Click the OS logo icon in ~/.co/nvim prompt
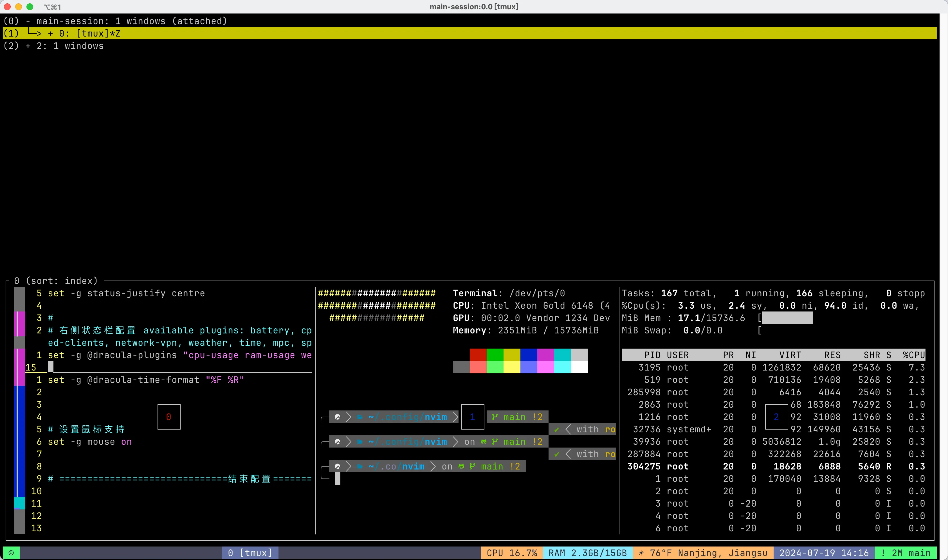 [338, 466]
